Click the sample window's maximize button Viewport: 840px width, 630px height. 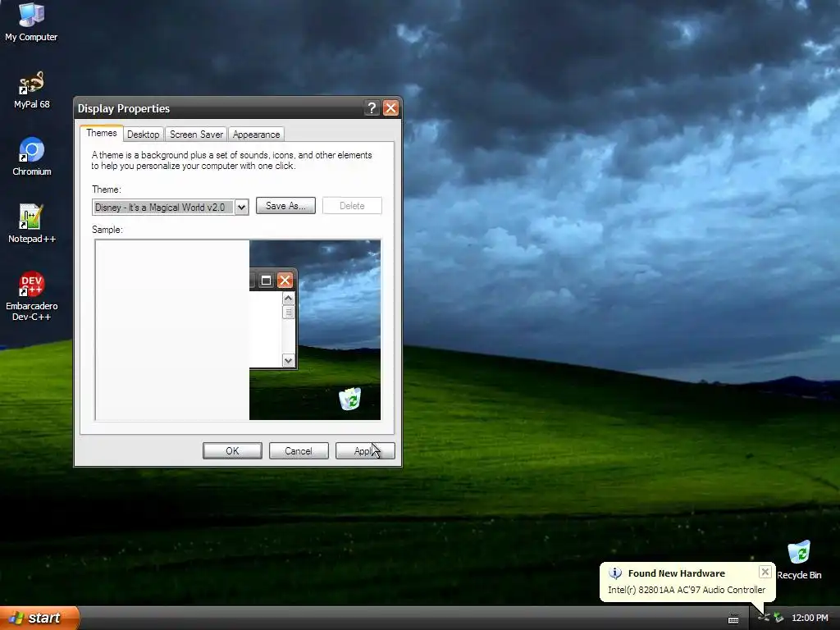point(266,281)
